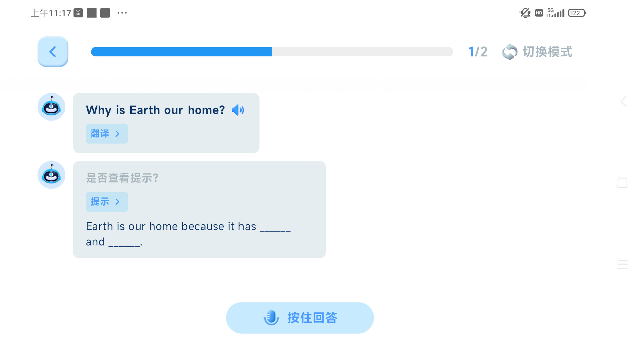644x362 pixels.
Task: Tap the microphone icon to answer
Action: click(x=271, y=318)
